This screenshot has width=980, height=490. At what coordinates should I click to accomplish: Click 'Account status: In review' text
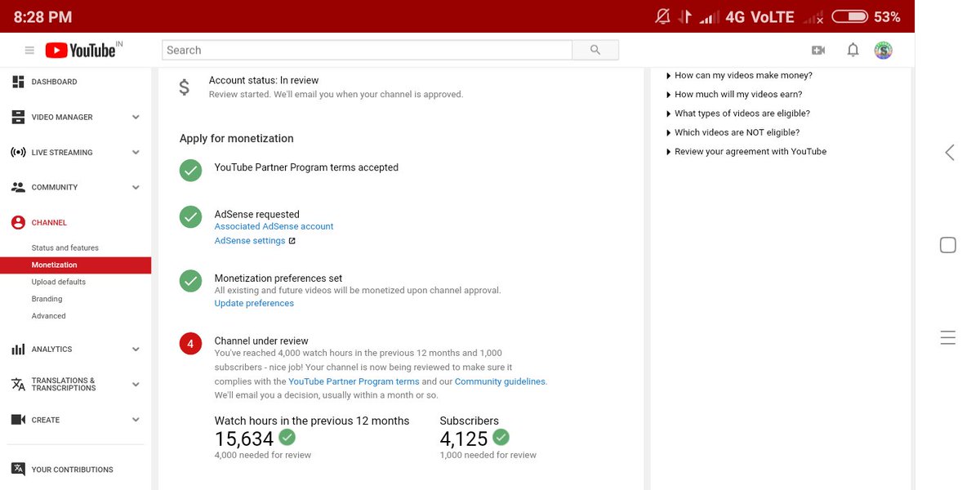click(264, 80)
